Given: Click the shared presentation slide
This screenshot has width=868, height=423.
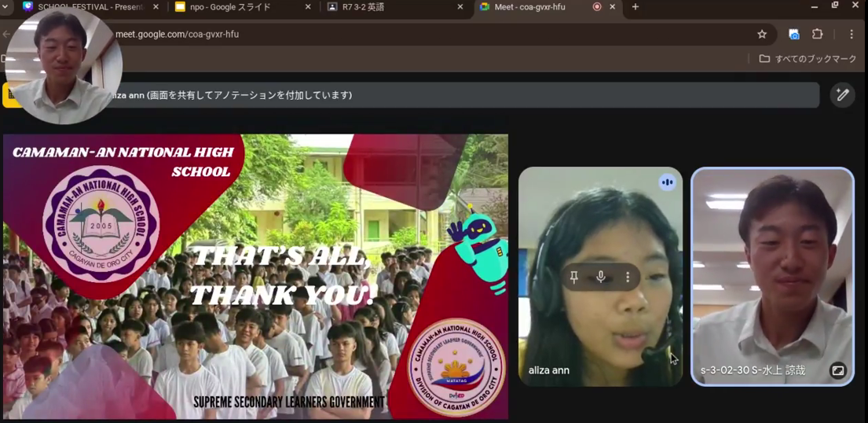Looking at the screenshot, I should coord(255,276).
